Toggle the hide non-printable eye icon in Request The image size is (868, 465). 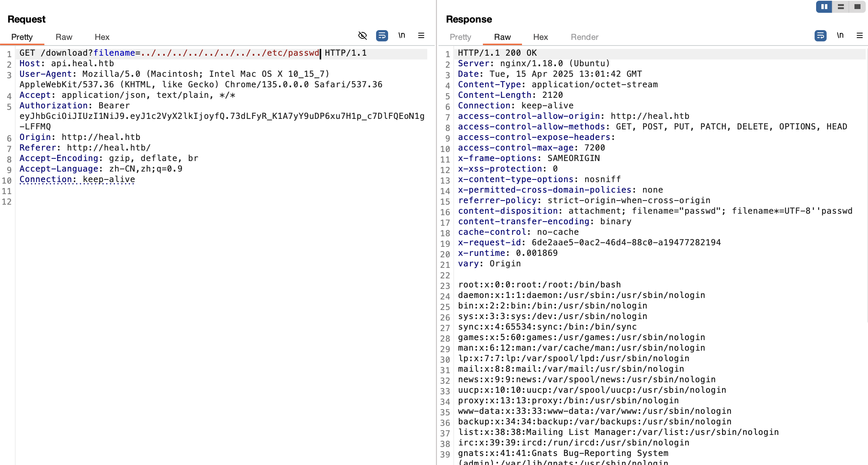coord(362,36)
